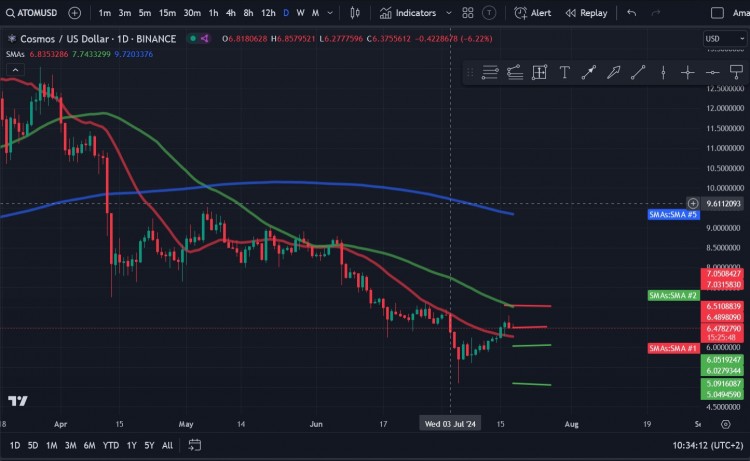The image size is (750, 461).
Task: Select the 3m timeframe
Action: click(x=125, y=13)
